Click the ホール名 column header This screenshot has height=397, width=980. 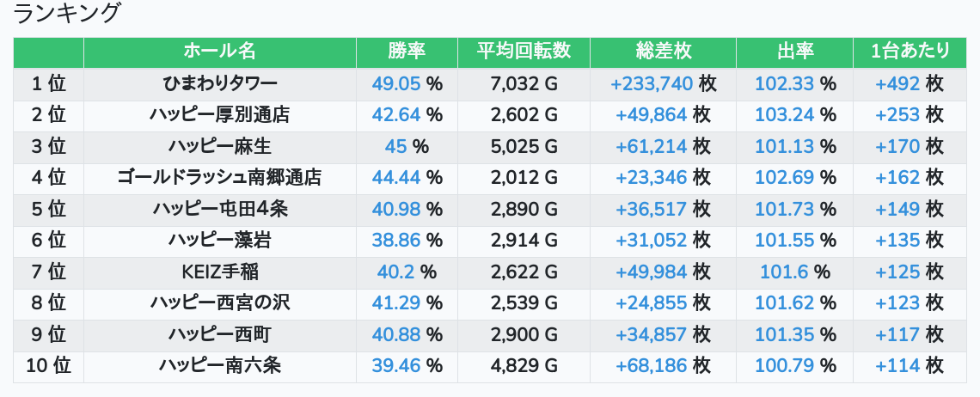[x=219, y=52]
